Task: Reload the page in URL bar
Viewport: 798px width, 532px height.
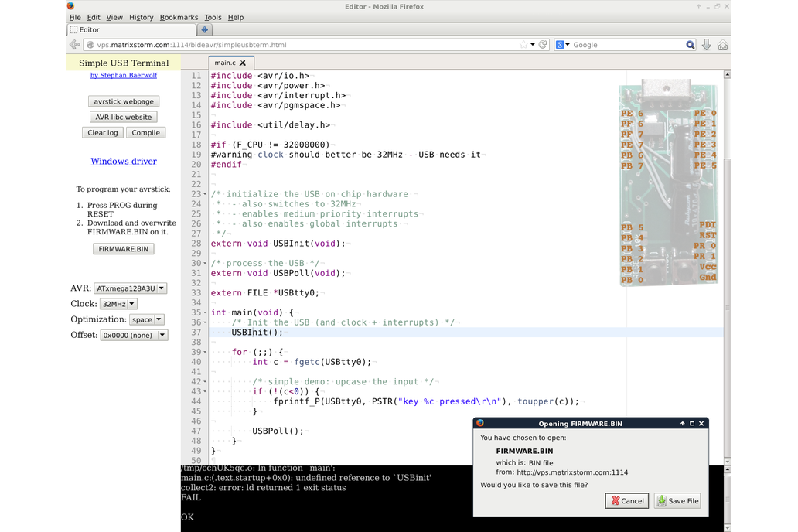Action: pyautogui.click(x=543, y=45)
